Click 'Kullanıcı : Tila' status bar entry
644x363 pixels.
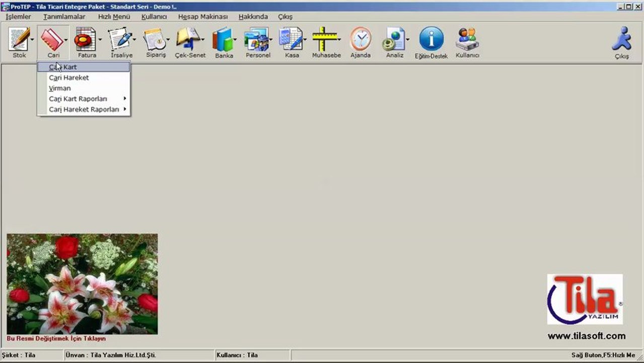coord(237,355)
